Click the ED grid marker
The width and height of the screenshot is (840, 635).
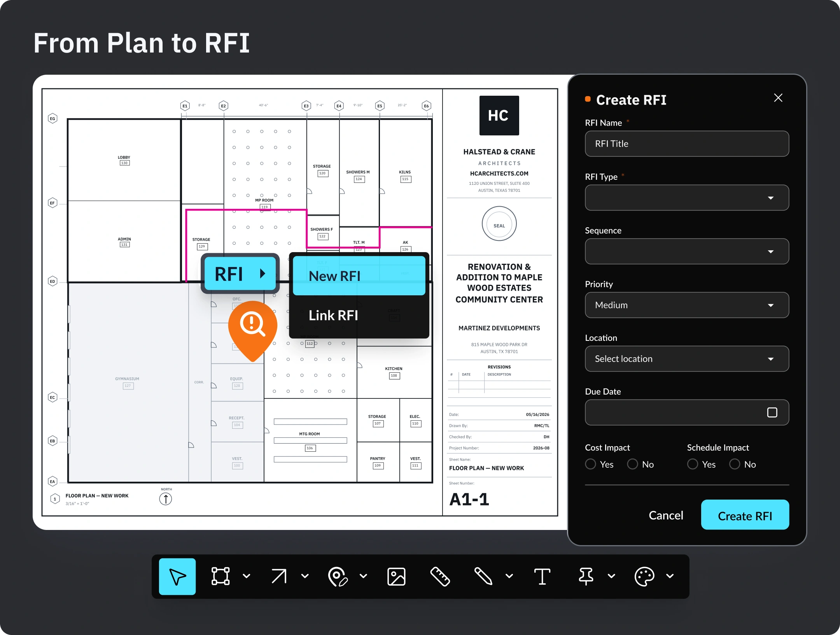tap(52, 281)
